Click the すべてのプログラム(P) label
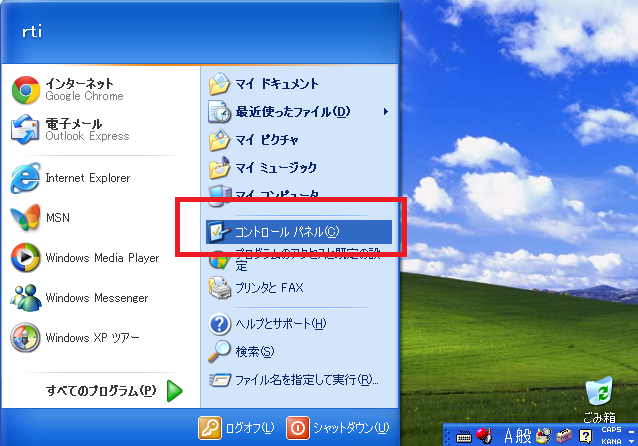Image resolution: width=638 pixels, height=446 pixels. [x=101, y=391]
